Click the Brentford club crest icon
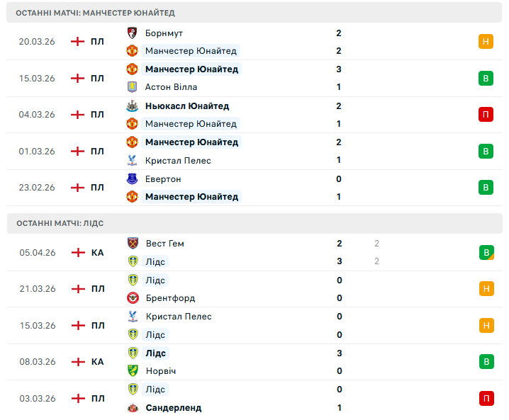The height and width of the screenshot is (420, 509). click(132, 298)
